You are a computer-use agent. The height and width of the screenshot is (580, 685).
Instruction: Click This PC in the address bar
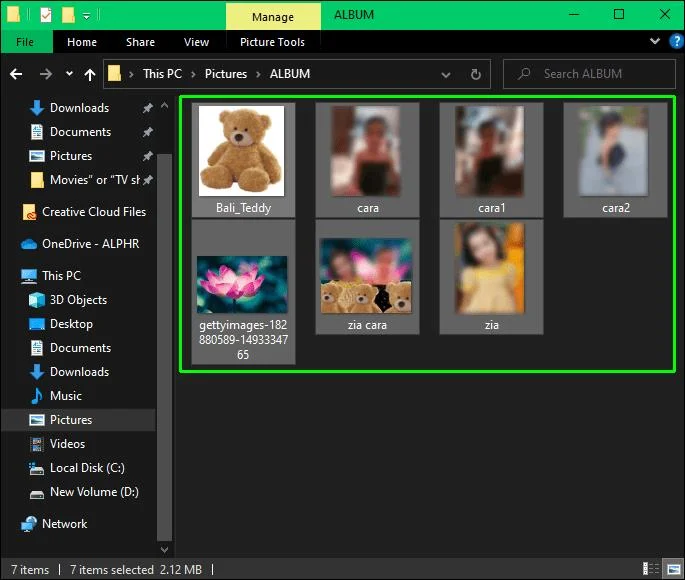tap(162, 74)
